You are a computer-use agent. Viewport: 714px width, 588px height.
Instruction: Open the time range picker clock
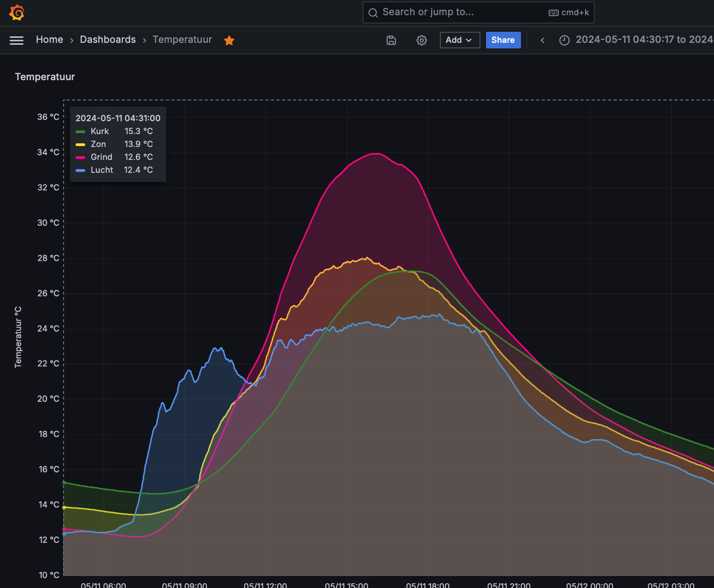click(564, 40)
